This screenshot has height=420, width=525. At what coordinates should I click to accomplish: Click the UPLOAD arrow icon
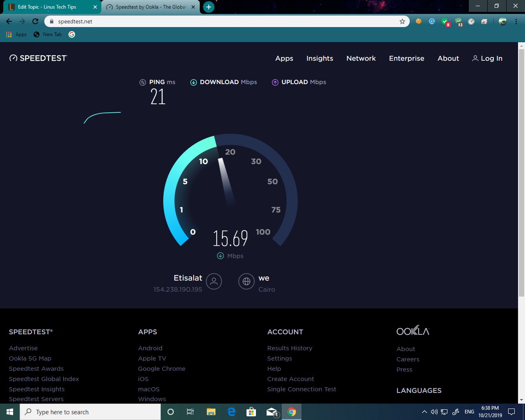click(275, 82)
